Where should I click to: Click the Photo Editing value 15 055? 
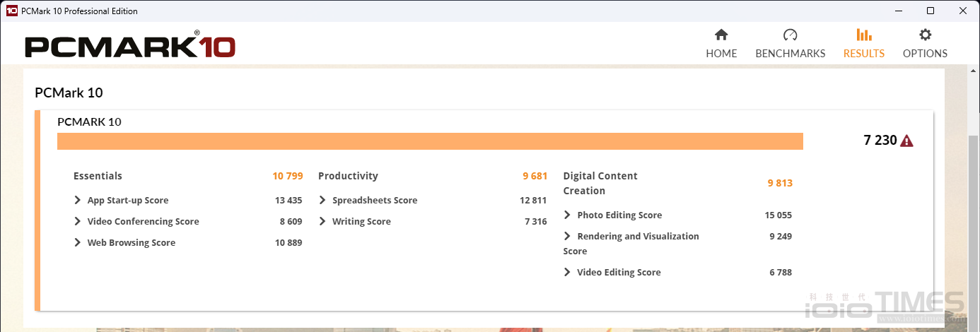(x=778, y=215)
